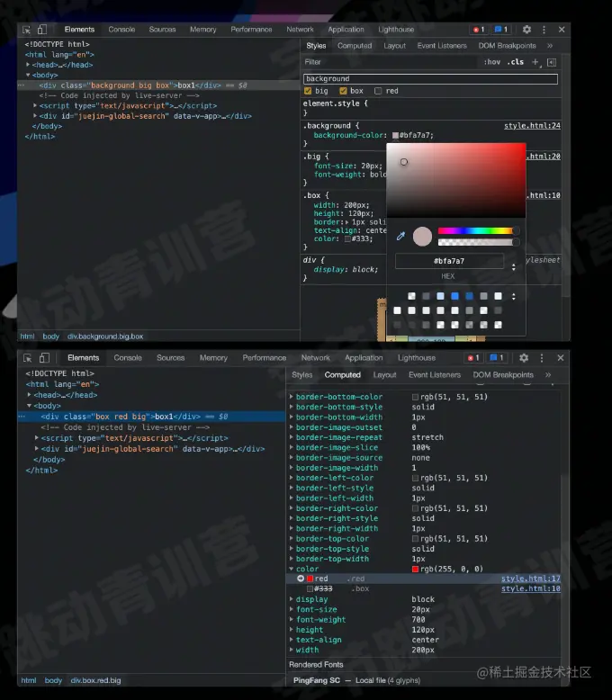The image size is (612, 700).
Task: Open style.html:24 source link
Action: 532,126
